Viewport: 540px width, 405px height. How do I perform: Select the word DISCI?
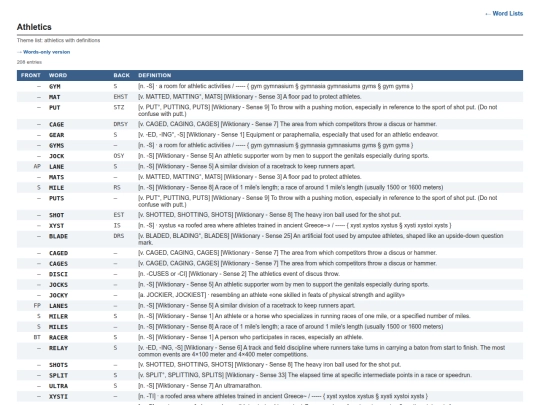click(58, 274)
